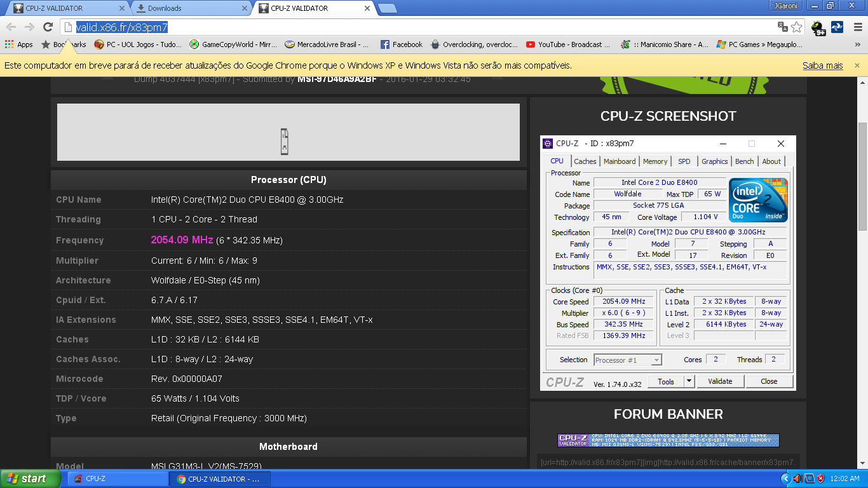This screenshot has width=868, height=488.
Task: Click the 12:02 AM taskbar clock
Action: tap(844, 478)
